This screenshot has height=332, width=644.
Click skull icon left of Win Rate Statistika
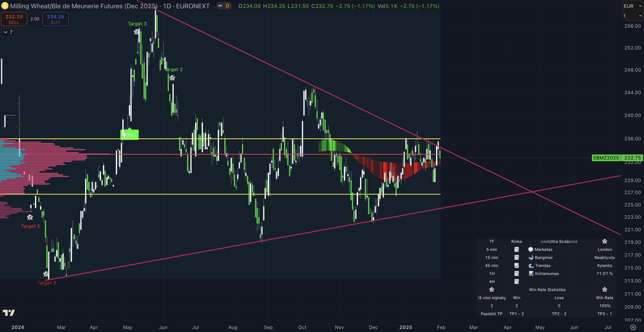pyautogui.click(x=491, y=290)
